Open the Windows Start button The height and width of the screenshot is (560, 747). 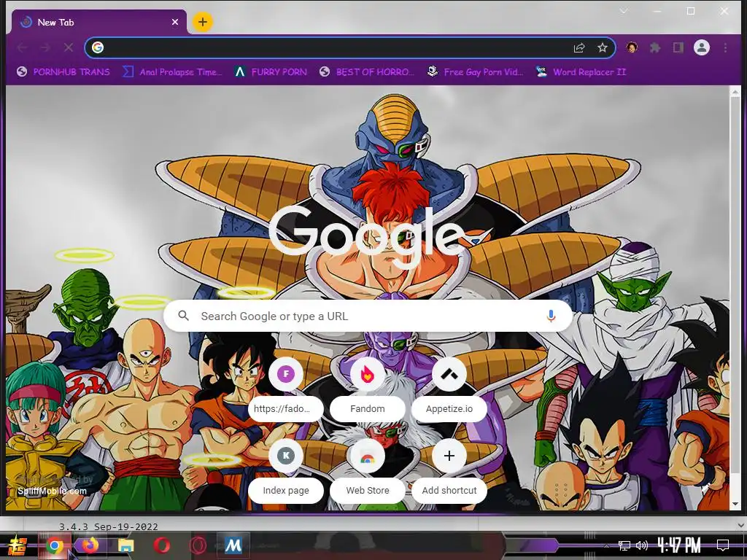18,545
